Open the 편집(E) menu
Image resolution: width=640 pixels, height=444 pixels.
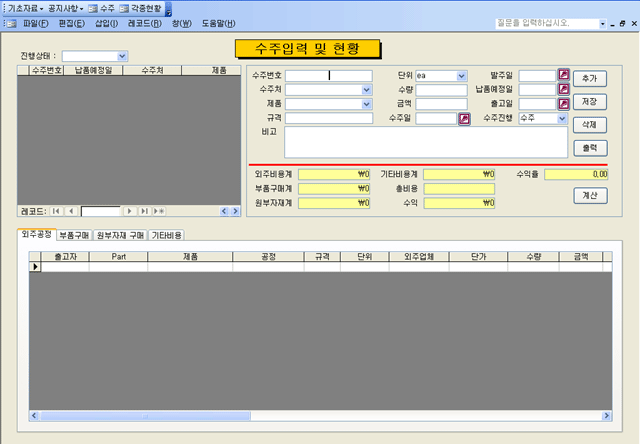pos(72,23)
